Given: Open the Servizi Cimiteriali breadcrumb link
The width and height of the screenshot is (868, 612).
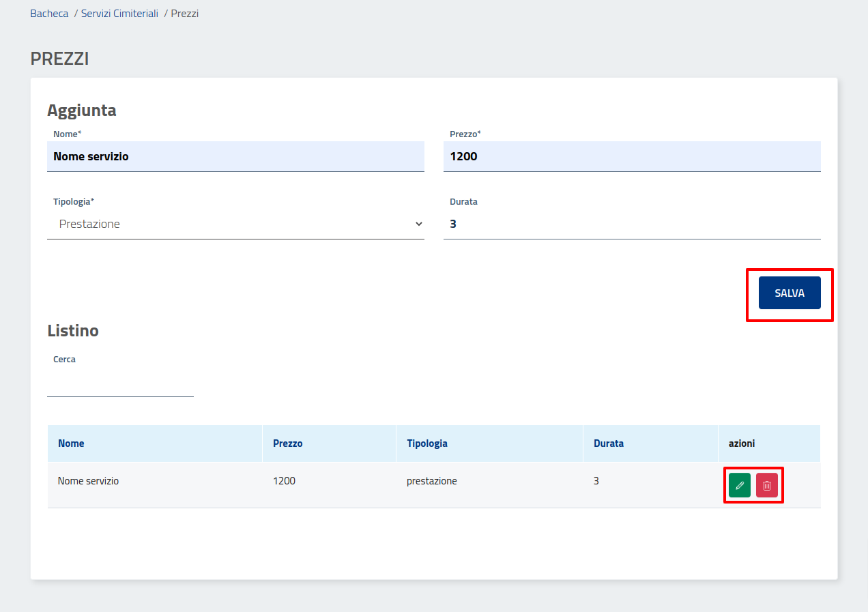Looking at the screenshot, I should 119,14.
